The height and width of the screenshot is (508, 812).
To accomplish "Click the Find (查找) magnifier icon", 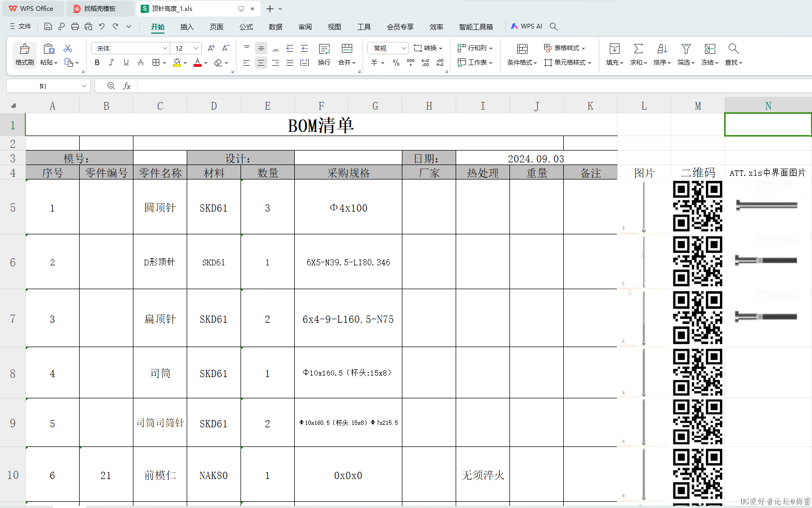I will point(733,49).
